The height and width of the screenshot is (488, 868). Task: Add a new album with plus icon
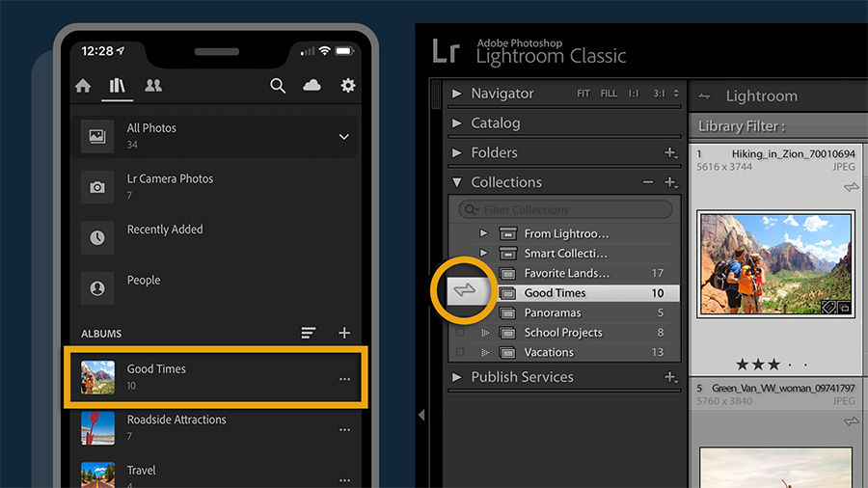click(344, 333)
